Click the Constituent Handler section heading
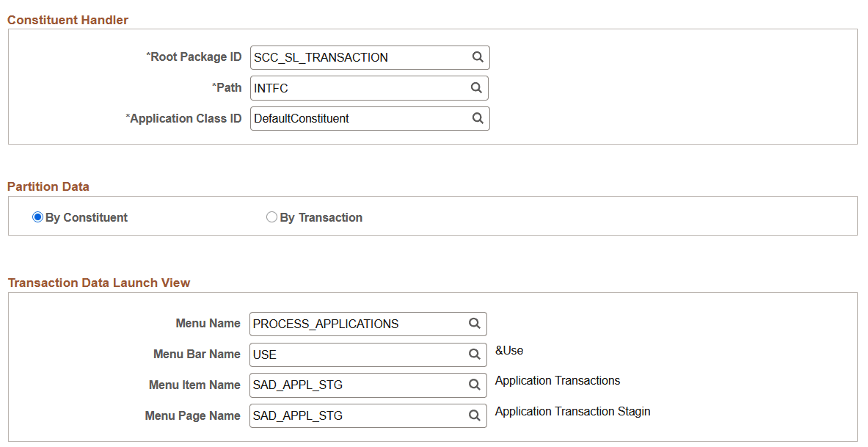 tap(68, 20)
